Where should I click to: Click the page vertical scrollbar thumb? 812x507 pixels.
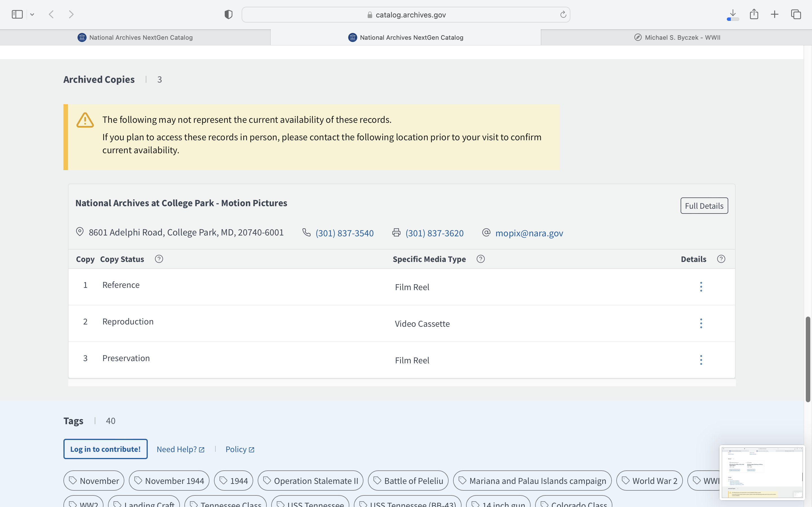tap(808, 359)
